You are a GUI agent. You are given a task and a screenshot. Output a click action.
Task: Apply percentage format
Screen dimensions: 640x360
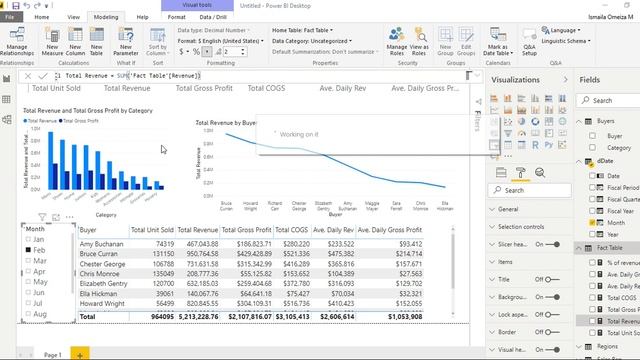196,52
